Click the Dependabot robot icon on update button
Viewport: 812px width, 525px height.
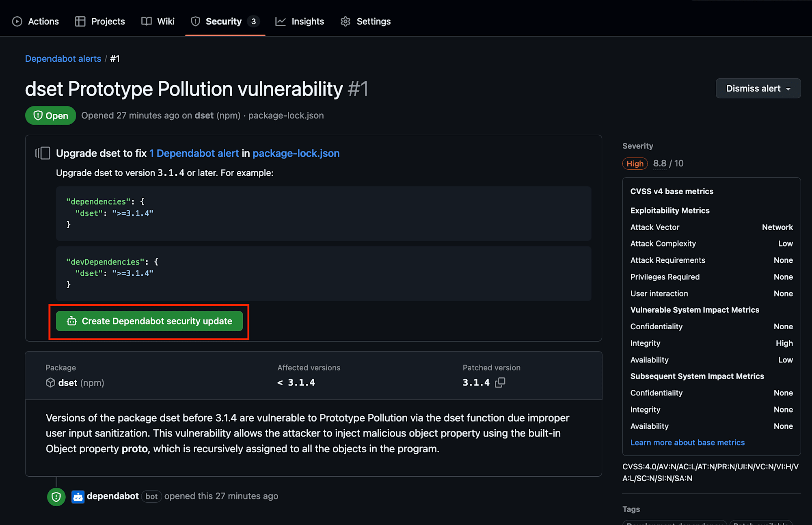[x=72, y=321]
